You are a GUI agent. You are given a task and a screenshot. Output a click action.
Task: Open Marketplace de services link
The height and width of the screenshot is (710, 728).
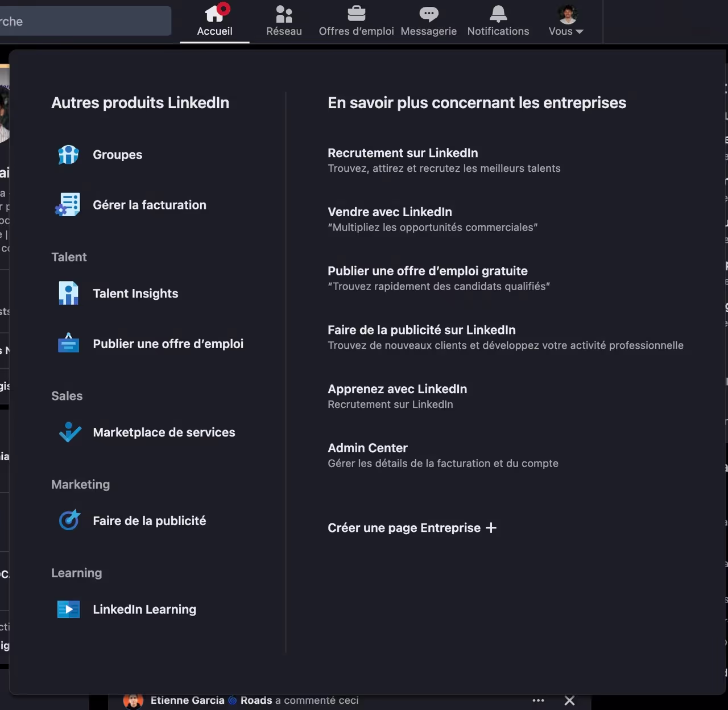pos(164,432)
